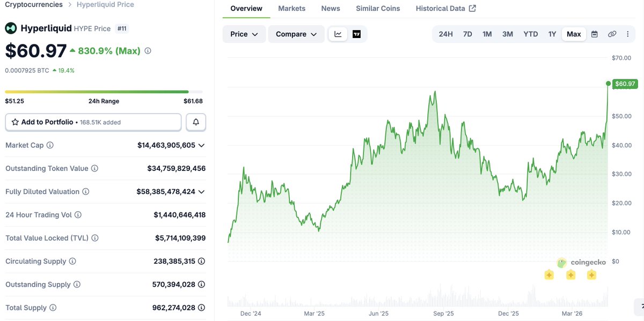The height and width of the screenshot is (321, 644).
Task: Open chart more options menu
Action: 628,34
